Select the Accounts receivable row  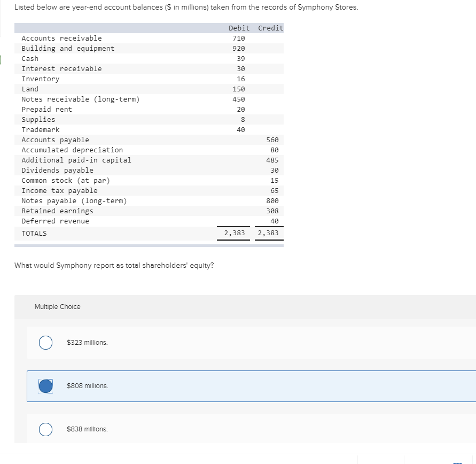coord(107,38)
